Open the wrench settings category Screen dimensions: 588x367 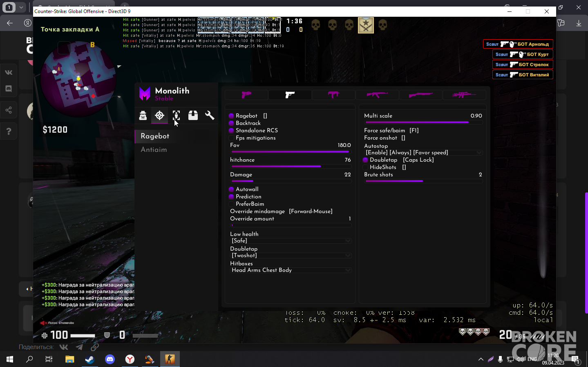[x=210, y=116]
